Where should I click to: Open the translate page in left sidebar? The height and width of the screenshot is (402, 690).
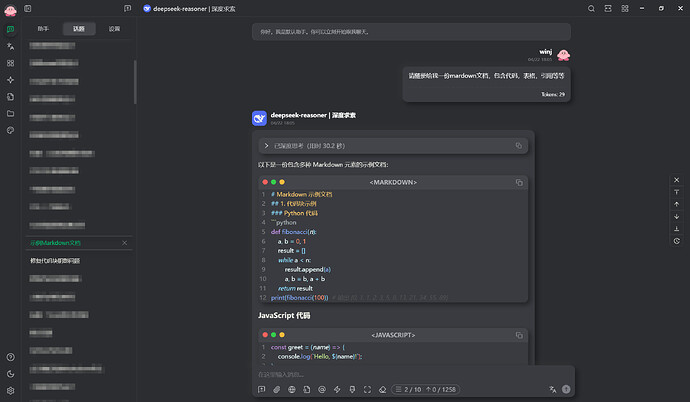(11, 46)
